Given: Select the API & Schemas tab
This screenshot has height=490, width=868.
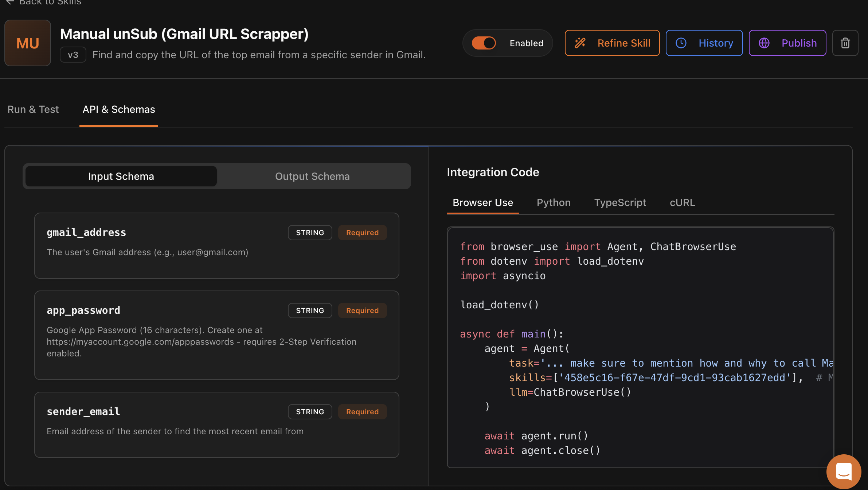Looking at the screenshot, I should [119, 109].
